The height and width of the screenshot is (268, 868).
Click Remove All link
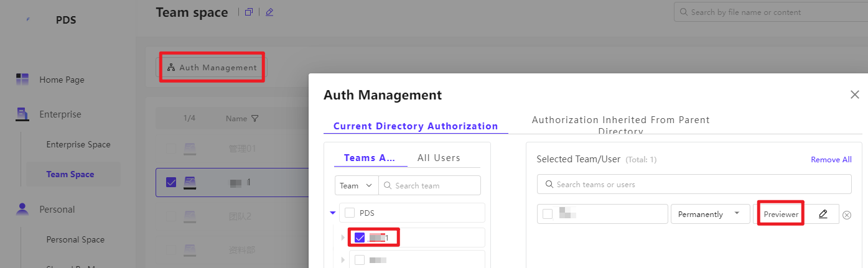[831, 160]
